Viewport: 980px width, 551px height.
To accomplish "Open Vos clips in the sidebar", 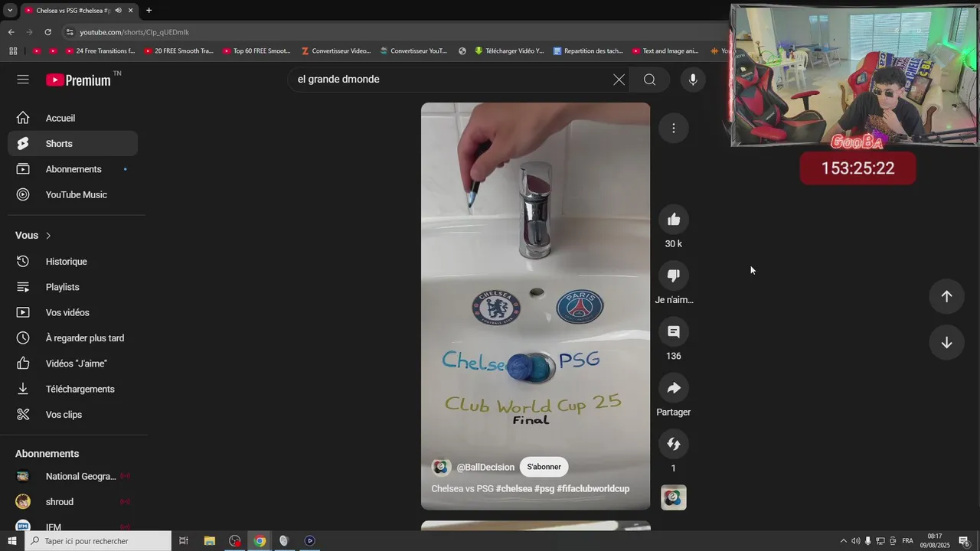I will tap(73, 415).
